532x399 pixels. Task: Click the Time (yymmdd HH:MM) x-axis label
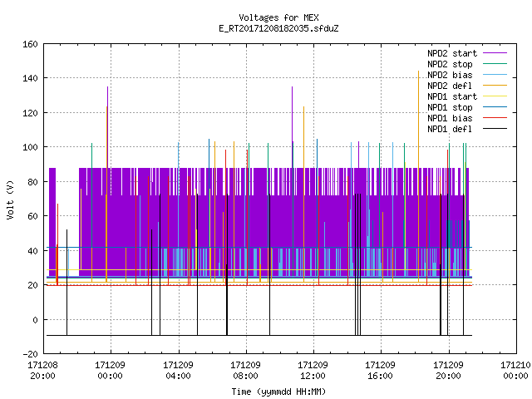(278, 392)
